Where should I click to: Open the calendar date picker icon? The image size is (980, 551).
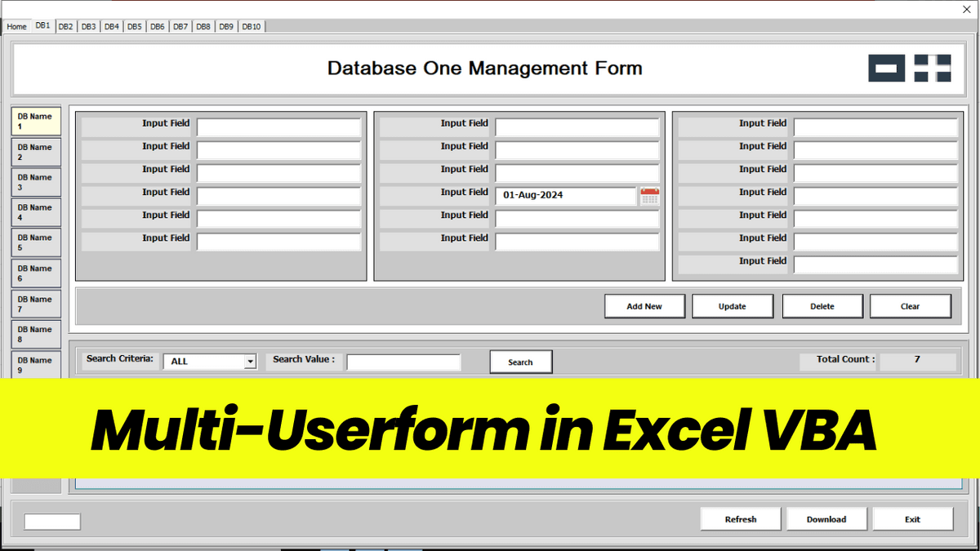tap(649, 196)
